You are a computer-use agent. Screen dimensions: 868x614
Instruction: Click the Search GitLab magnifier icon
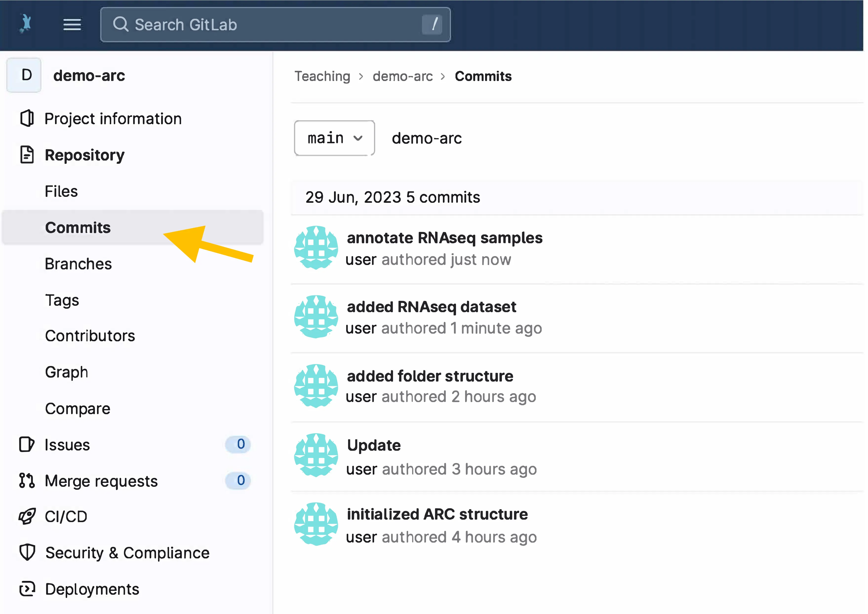pyautogui.click(x=121, y=24)
